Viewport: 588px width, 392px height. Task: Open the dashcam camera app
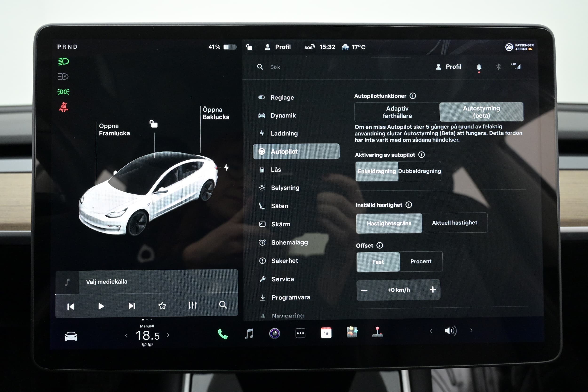pos(274,333)
